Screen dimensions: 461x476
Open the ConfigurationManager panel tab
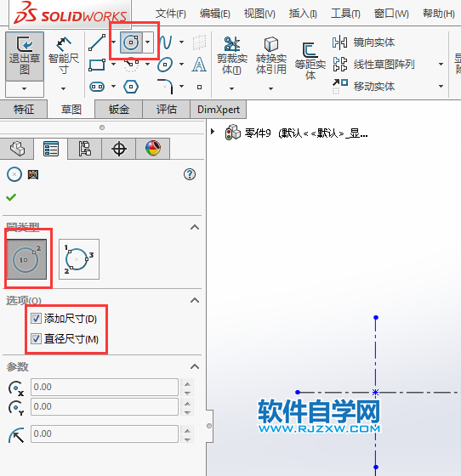tap(85, 149)
